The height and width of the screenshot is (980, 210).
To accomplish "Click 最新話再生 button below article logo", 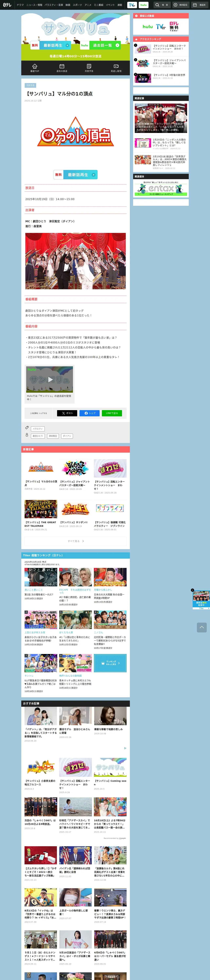I will (75, 175).
